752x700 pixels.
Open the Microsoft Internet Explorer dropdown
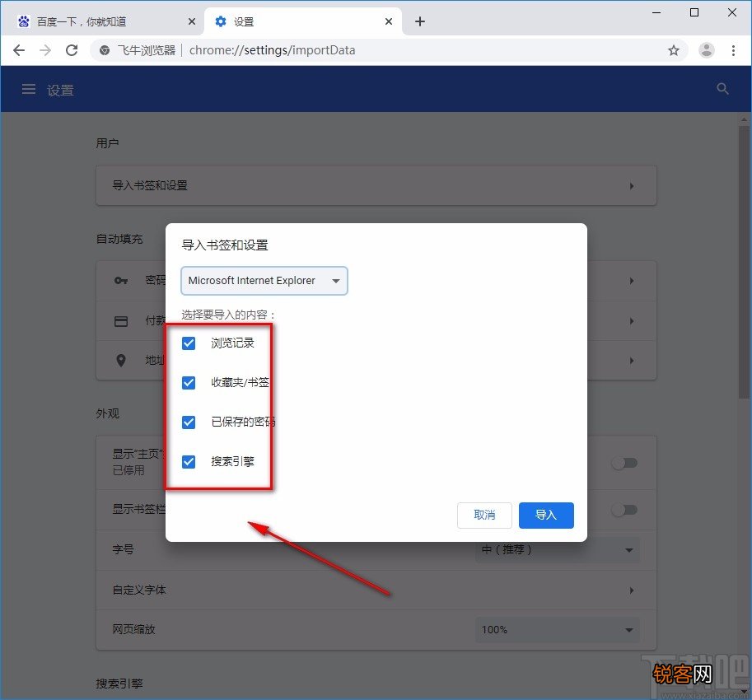[x=264, y=281]
